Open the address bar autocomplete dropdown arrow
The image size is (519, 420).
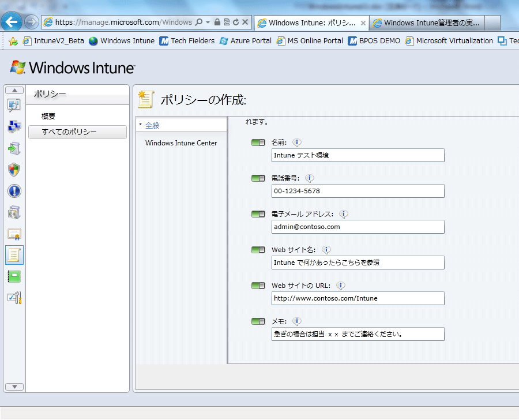(208, 22)
